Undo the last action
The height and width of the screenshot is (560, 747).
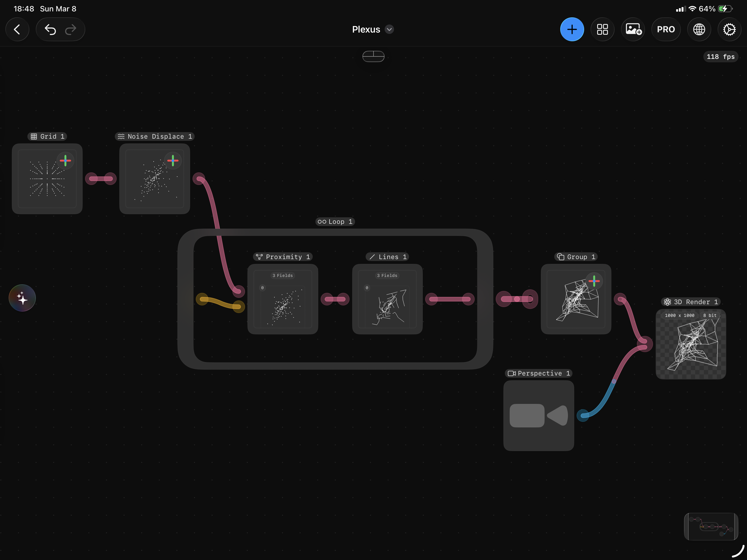tap(50, 29)
